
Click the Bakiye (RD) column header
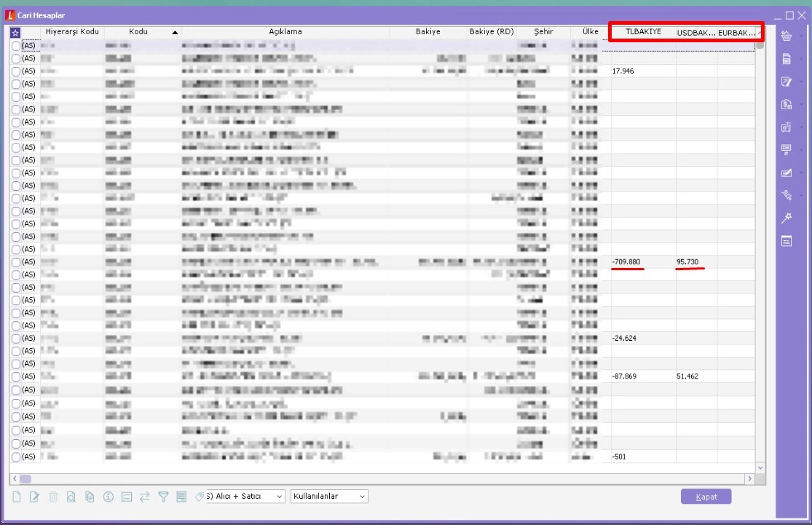(492, 31)
